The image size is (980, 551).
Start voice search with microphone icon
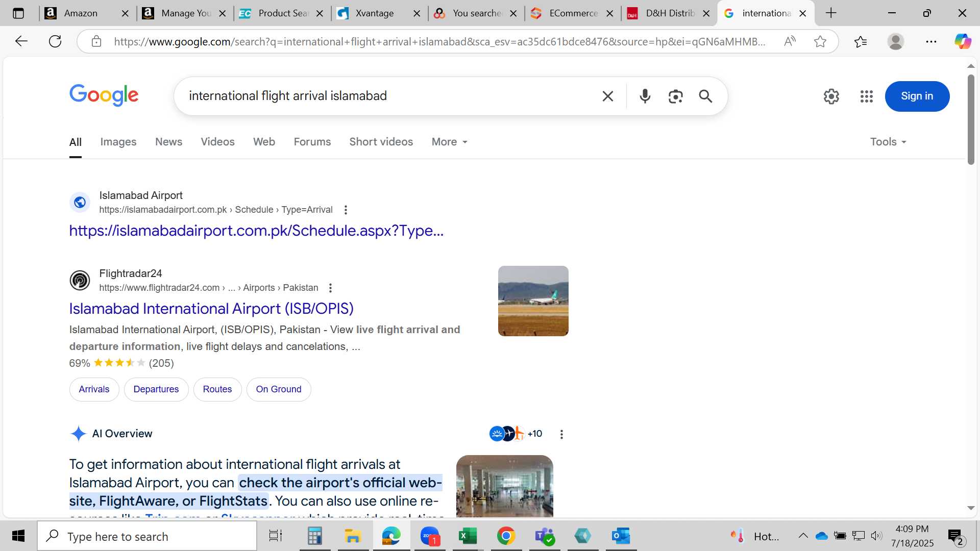point(645,96)
